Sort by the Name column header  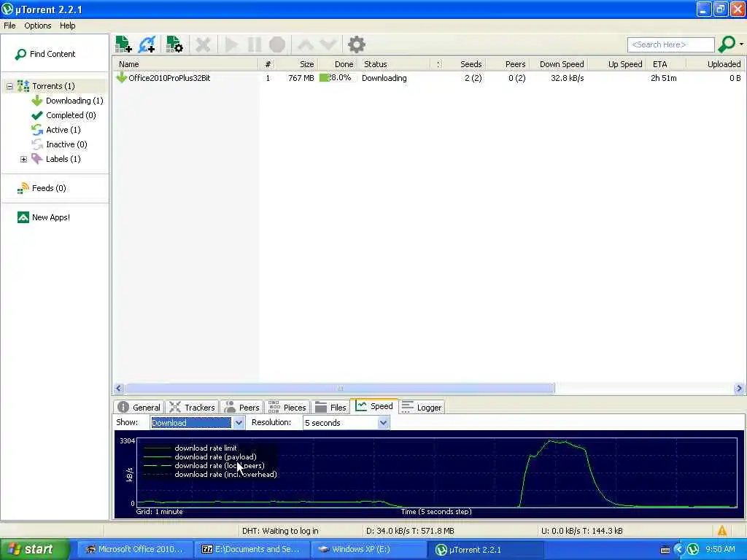point(186,64)
